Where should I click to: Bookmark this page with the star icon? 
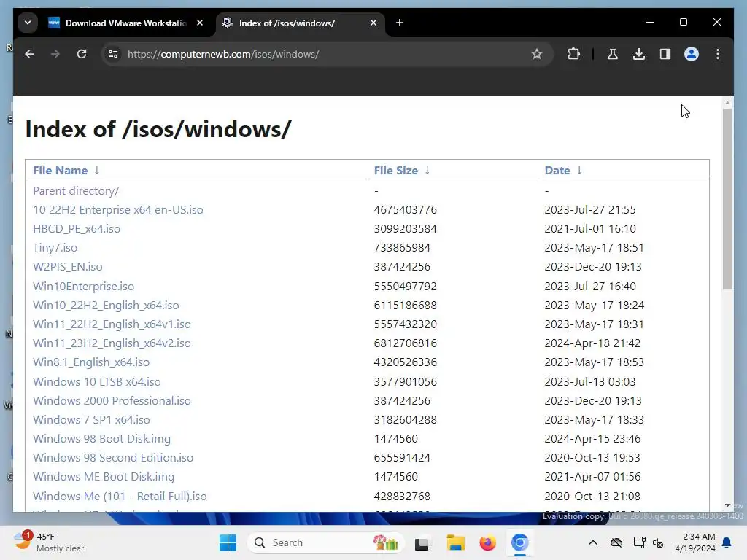pos(537,54)
